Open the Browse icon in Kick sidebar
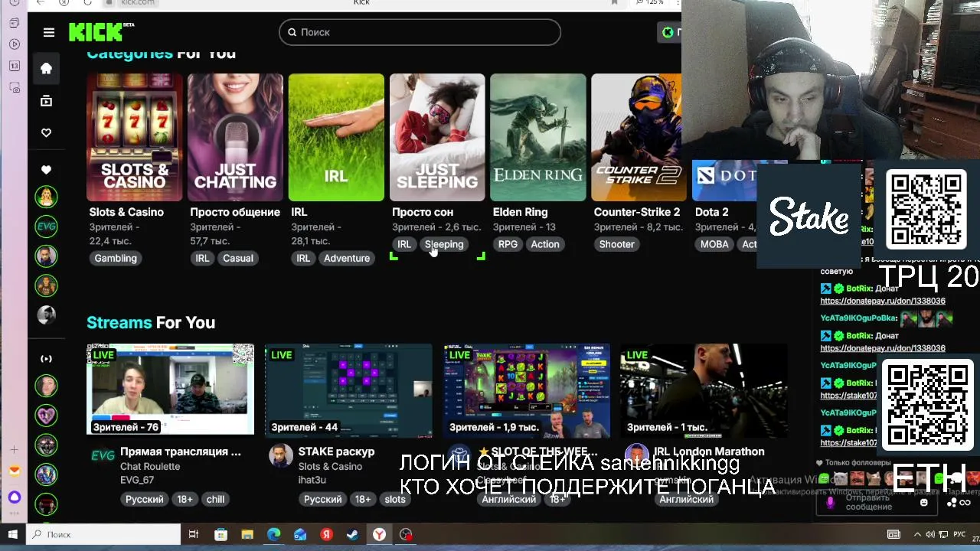980x551 pixels. [x=46, y=100]
